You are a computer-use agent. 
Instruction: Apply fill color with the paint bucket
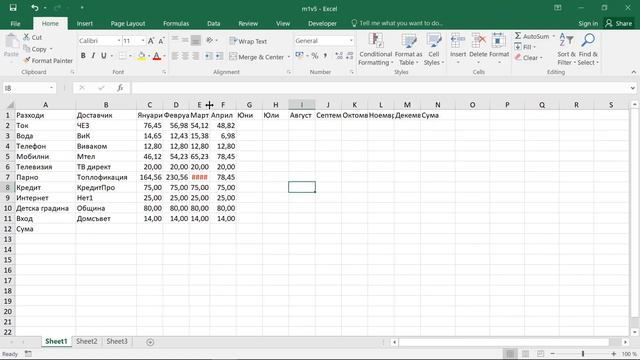click(x=141, y=56)
